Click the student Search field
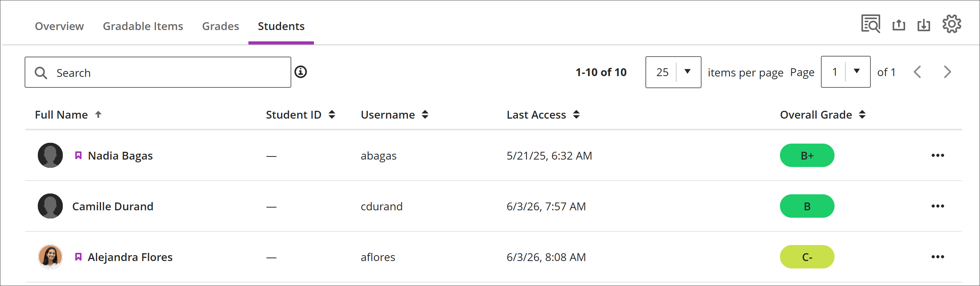Screen dimensions: 980x286 click(158, 72)
